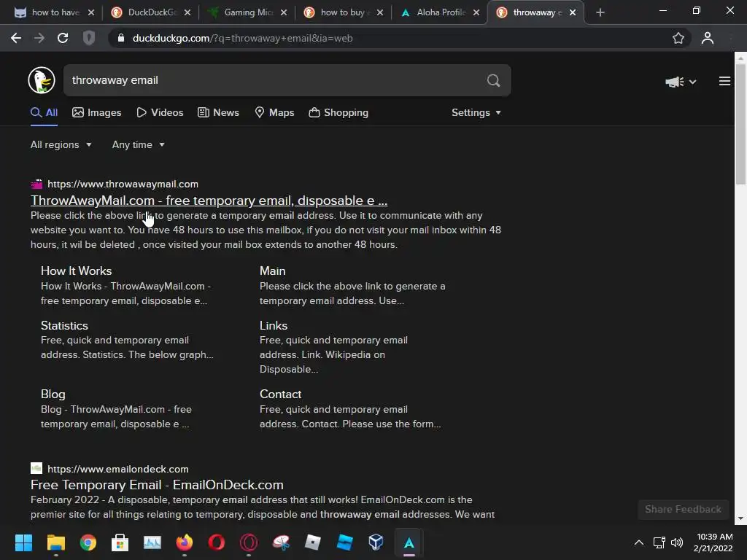The image size is (747, 560).
Task: Open Microsoft Store from taskbar
Action: [x=120, y=542]
